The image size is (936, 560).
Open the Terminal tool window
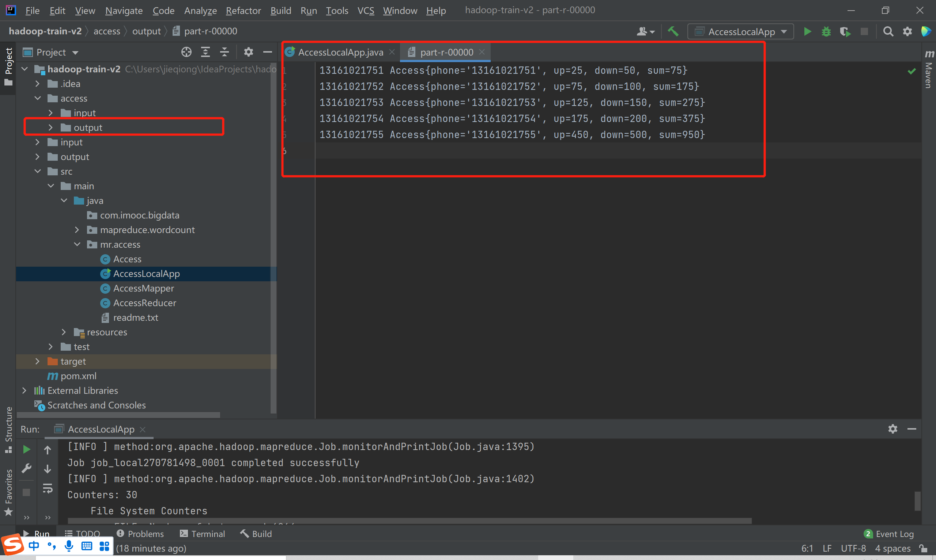(x=203, y=534)
